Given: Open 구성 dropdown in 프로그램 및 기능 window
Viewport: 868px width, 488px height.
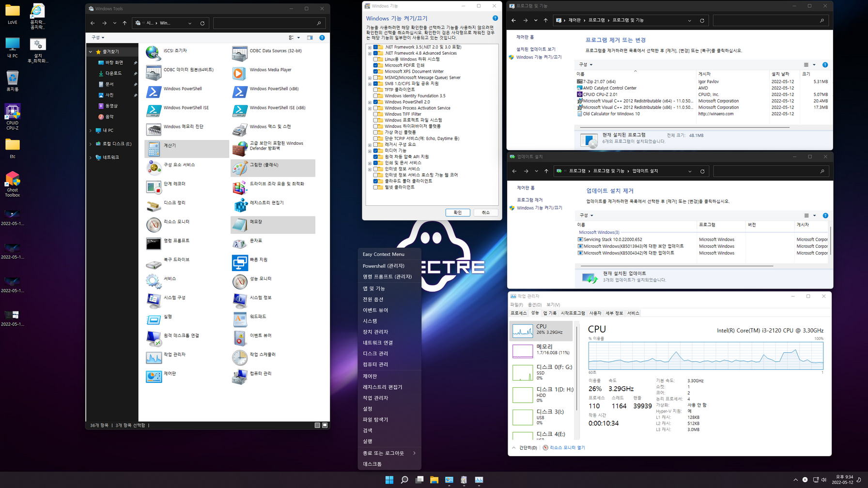Looking at the screenshot, I should (586, 64).
